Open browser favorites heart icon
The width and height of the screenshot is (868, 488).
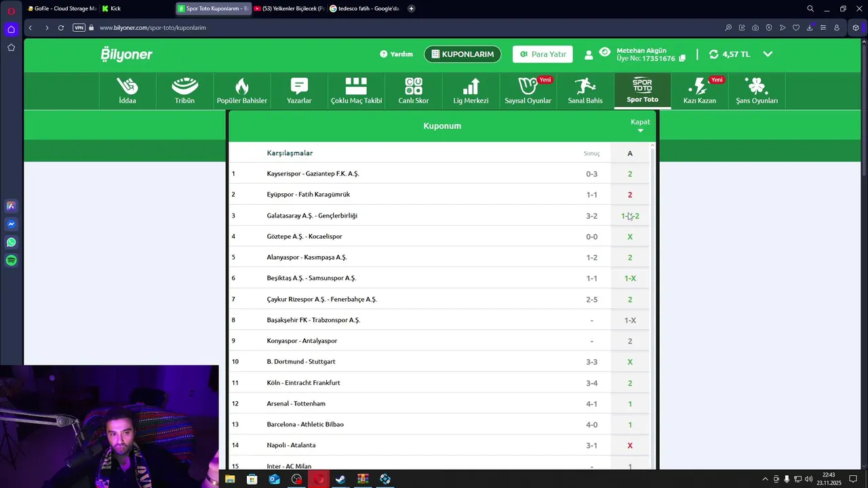coord(796,28)
